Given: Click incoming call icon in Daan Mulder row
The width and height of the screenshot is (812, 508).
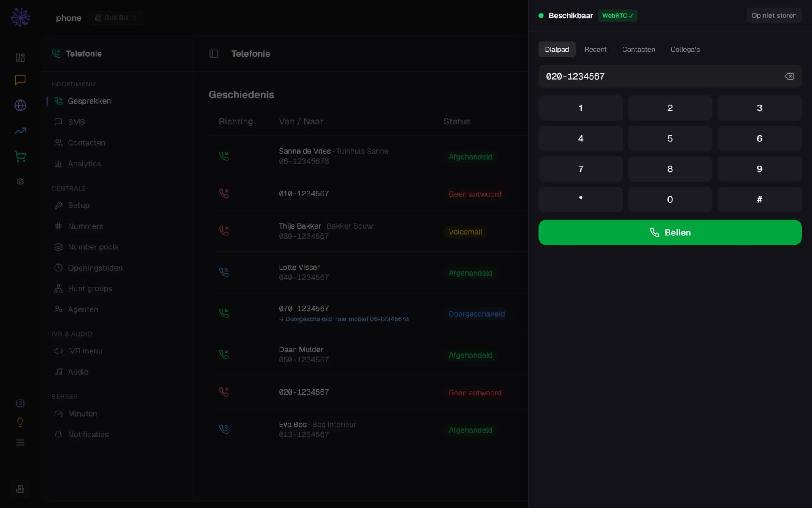Looking at the screenshot, I should click(x=224, y=354).
